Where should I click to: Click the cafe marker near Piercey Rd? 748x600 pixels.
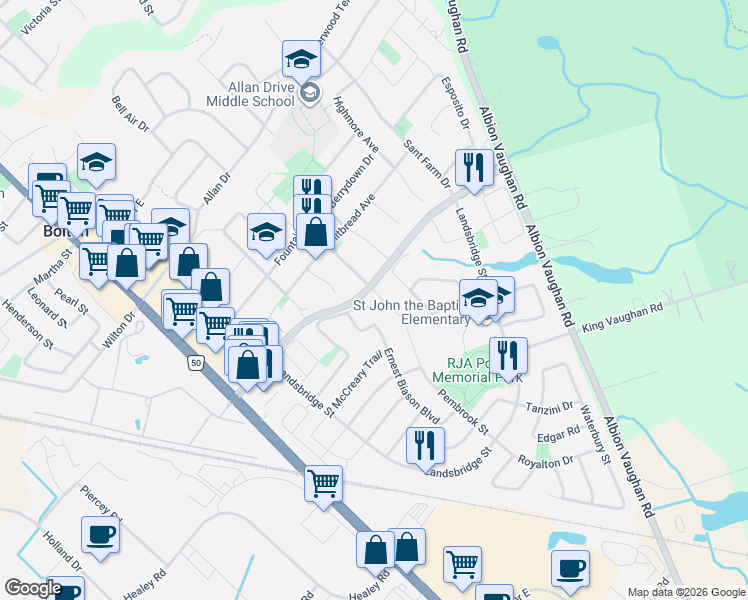point(100,538)
